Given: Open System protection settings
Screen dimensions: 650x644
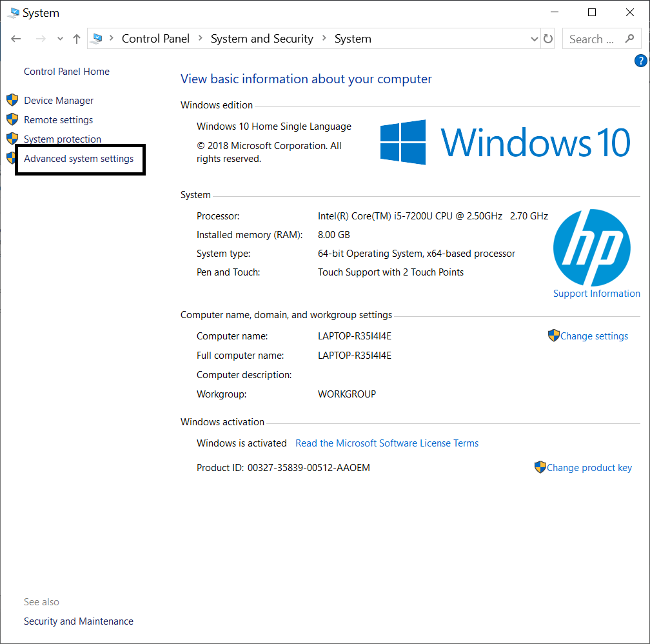Looking at the screenshot, I should [61, 139].
